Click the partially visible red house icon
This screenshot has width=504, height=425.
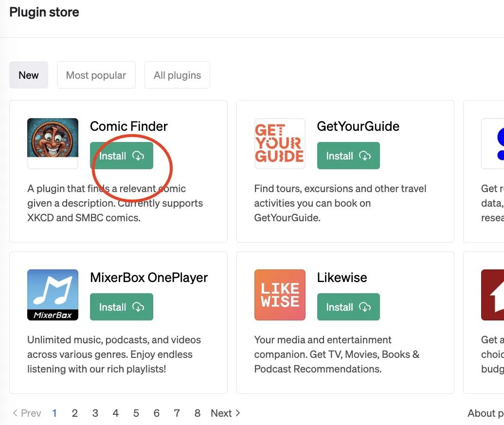pos(492,295)
